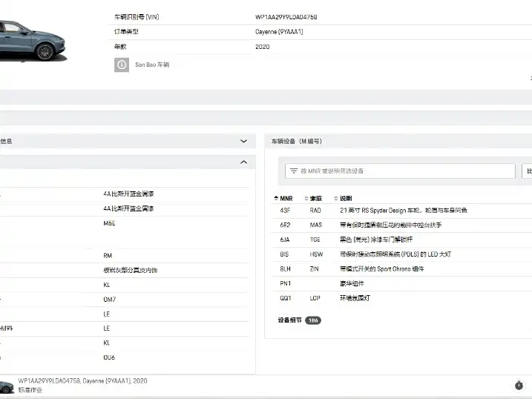Click 标准作业 label in bottom bar
This screenshot has width=532, height=399.
point(30,390)
